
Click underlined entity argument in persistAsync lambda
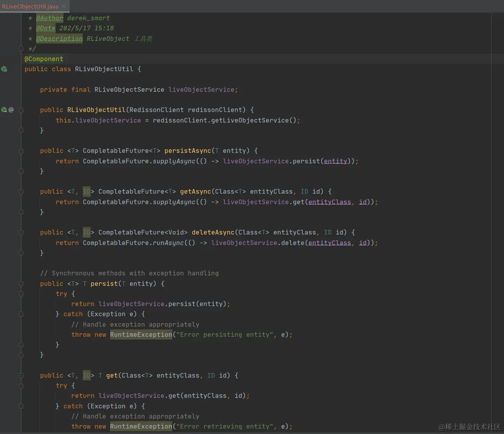(335, 161)
